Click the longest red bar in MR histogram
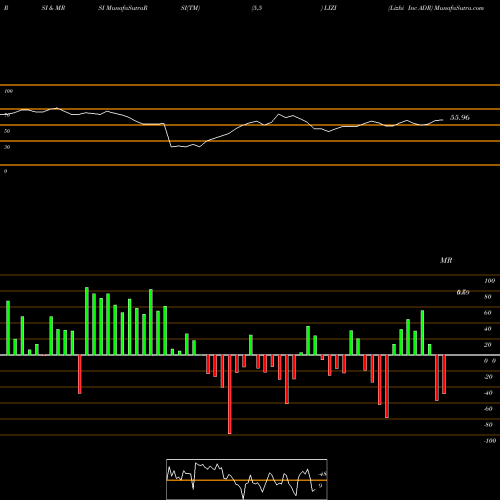This screenshot has height=500, width=500. click(x=230, y=394)
